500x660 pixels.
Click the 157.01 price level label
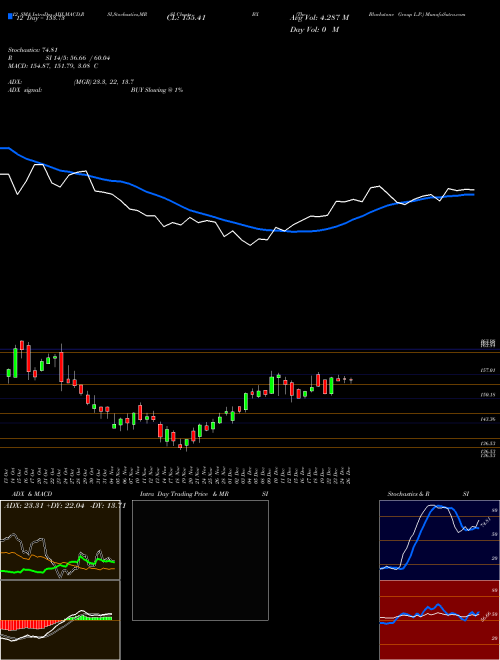tap(488, 370)
